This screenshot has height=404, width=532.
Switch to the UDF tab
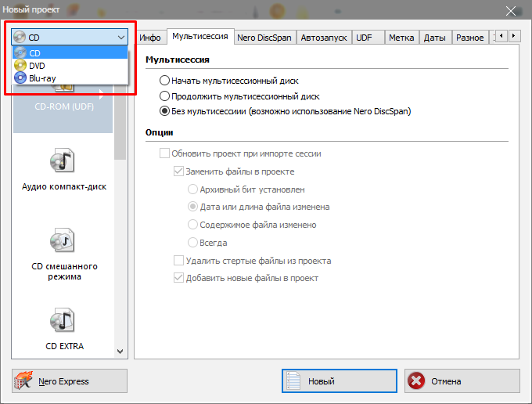point(368,38)
